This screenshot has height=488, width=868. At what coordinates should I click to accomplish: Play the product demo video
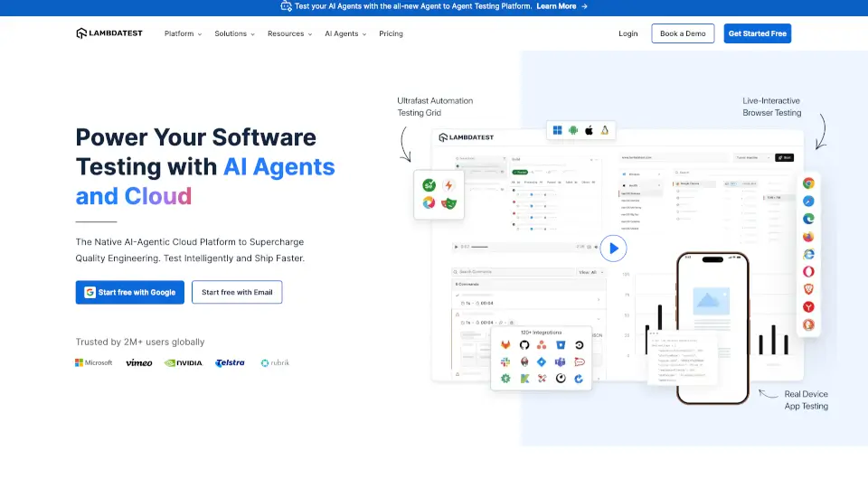(x=613, y=248)
